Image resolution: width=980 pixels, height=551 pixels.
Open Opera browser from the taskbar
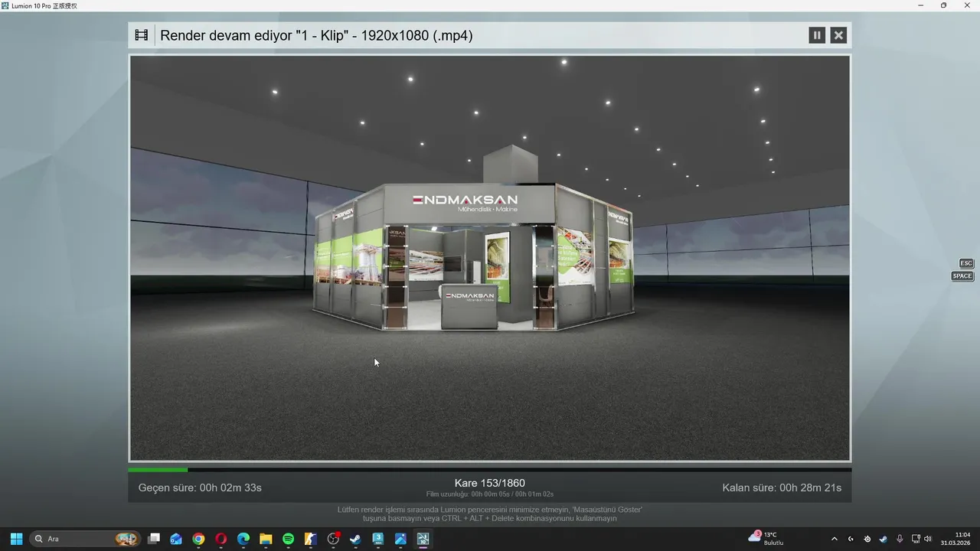point(221,539)
